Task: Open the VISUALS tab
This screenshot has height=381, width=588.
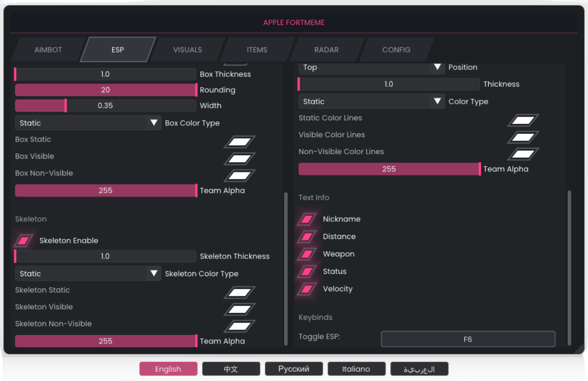Action: [x=187, y=50]
